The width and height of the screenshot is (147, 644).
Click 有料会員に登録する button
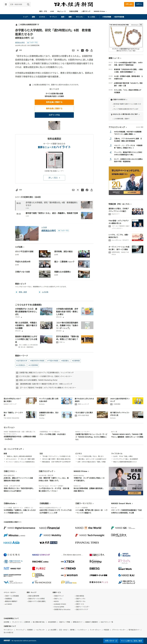click(54, 102)
